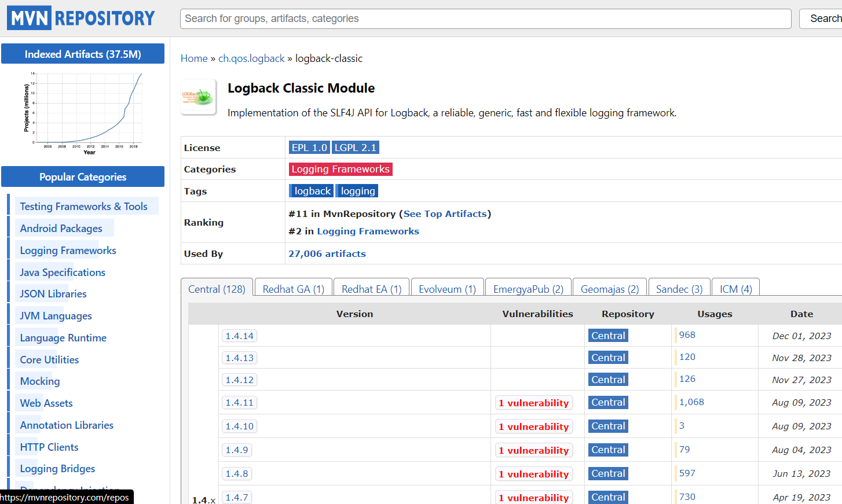Switch to the Sandec (3) tab

pos(679,289)
